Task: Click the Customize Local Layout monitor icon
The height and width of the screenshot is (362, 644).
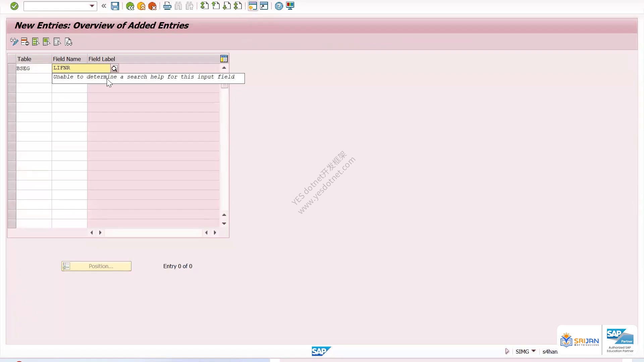Action: (x=290, y=6)
